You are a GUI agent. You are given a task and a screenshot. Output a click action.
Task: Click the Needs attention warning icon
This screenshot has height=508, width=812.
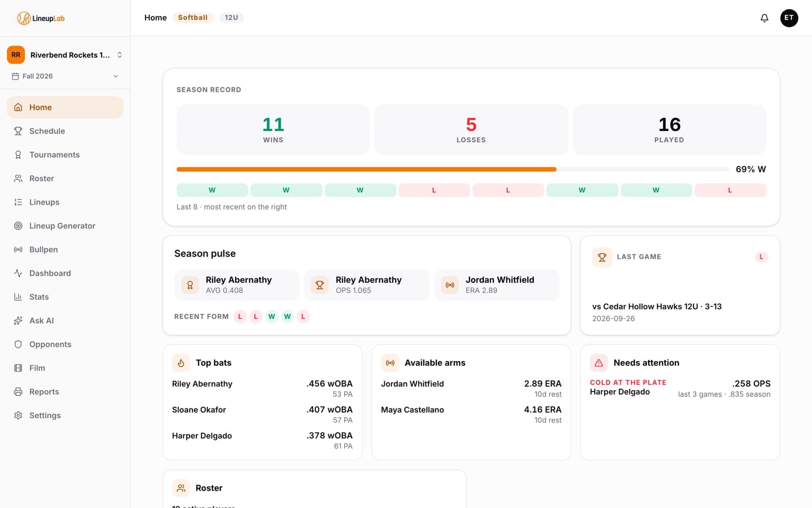pyautogui.click(x=599, y=363)
